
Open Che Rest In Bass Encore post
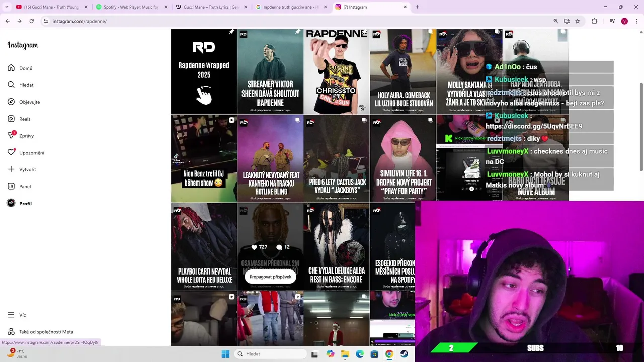tap(337, 246)
